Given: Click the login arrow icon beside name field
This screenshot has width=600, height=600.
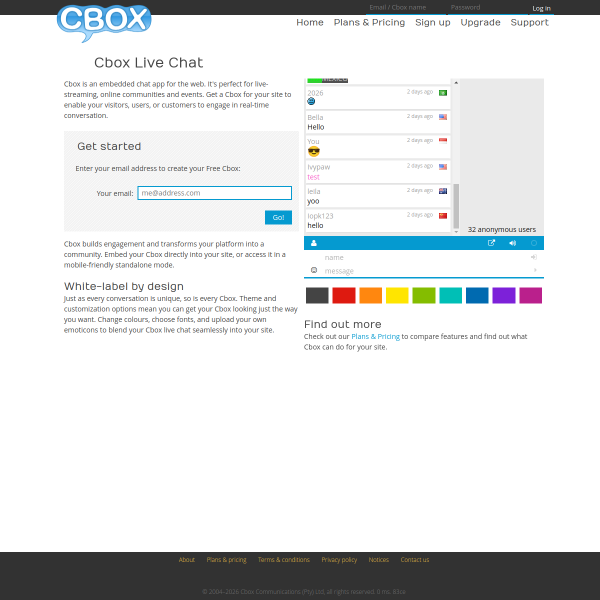Looking at the screenshot, I should [534, 257].
